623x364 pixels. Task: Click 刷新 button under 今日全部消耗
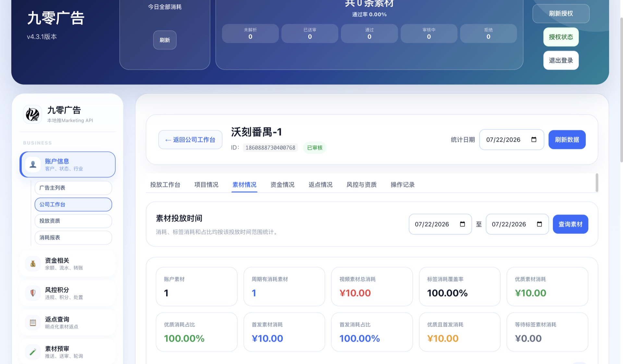click(x=165, y=40)
